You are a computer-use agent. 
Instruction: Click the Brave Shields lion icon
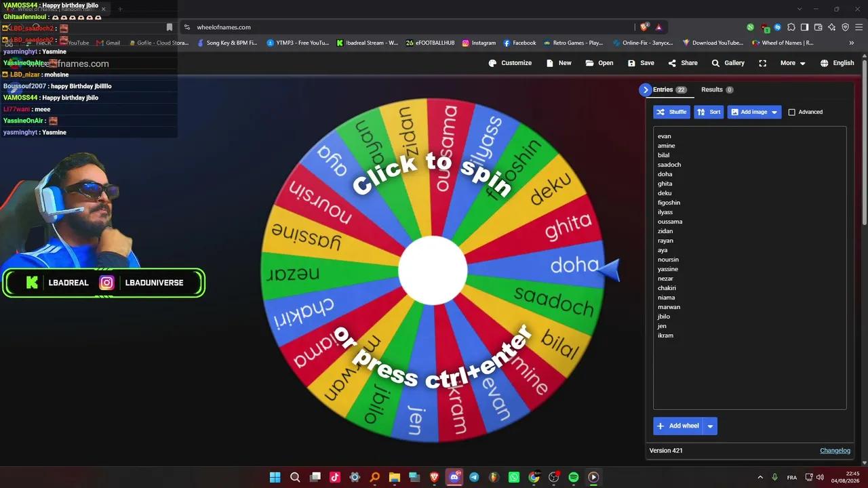[x=644, y=27]
